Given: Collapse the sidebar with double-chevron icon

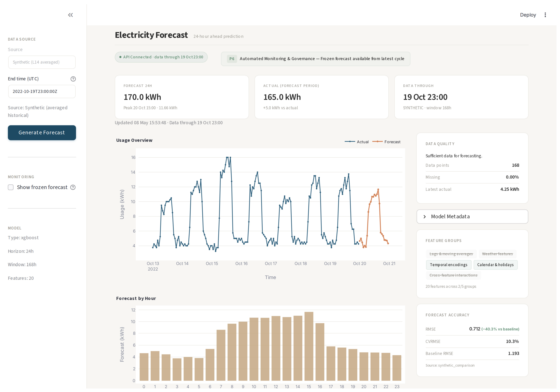Looking at the screenshot, I should (70, 15).
